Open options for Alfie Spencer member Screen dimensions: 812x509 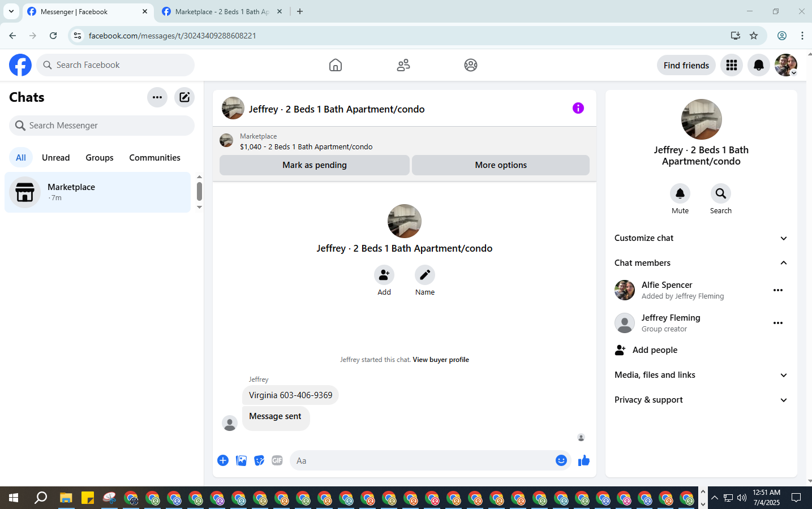778,290
